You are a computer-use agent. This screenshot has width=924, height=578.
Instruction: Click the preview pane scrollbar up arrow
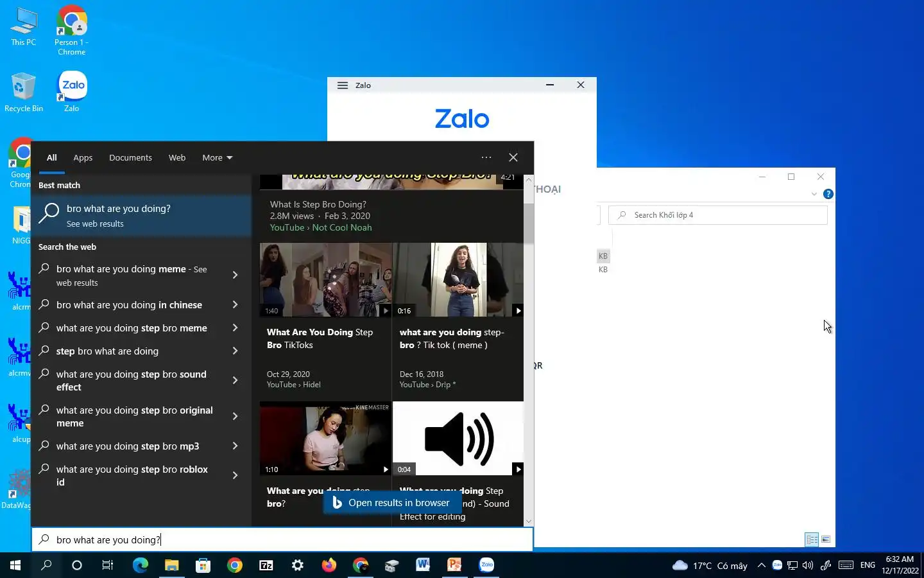[529, 180]
